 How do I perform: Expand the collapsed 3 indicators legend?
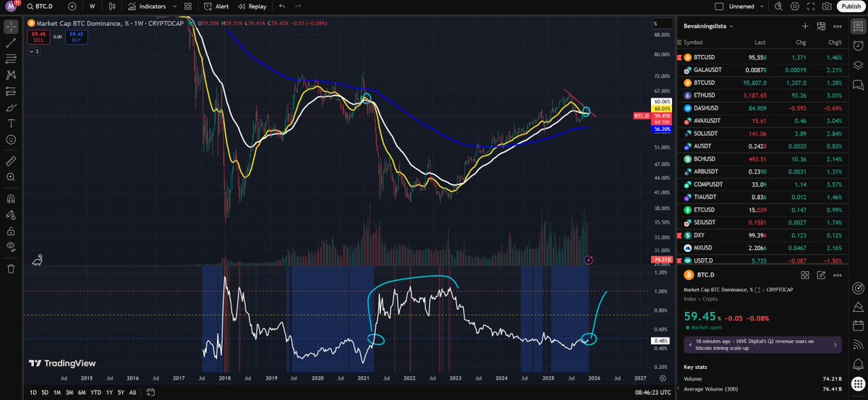pyautogui.click(x=35, y=52)
